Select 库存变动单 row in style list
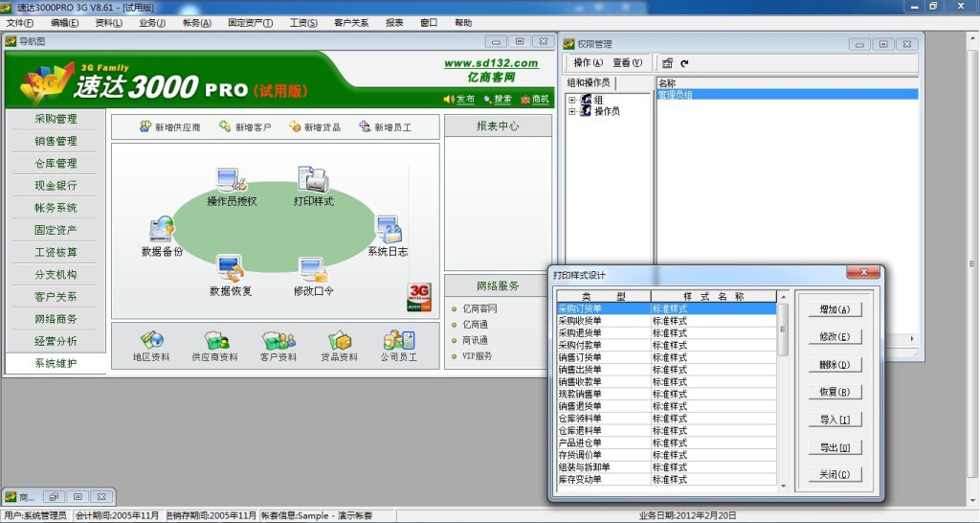 [666, 479]
